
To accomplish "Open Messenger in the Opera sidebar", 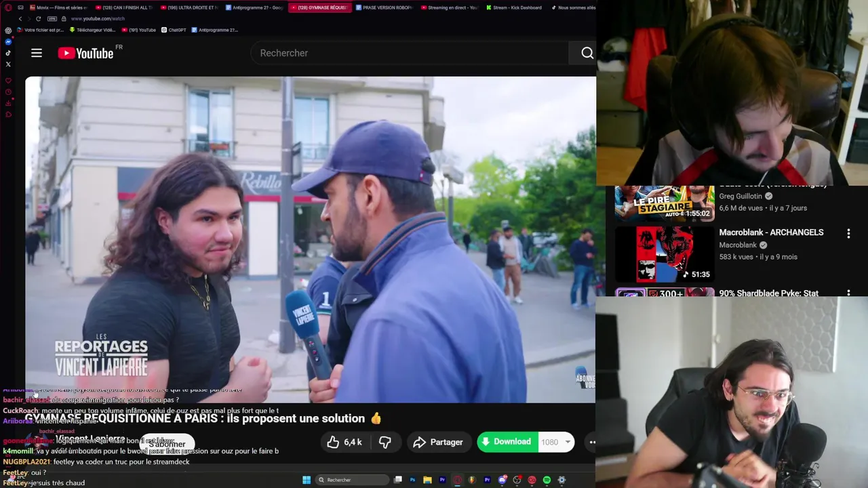I will (8, 41).
